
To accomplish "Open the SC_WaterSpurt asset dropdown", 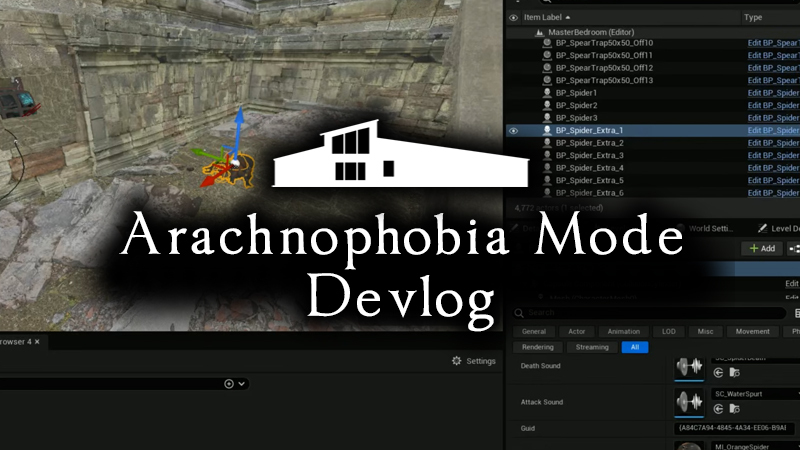I will click(x=755, y=394).
